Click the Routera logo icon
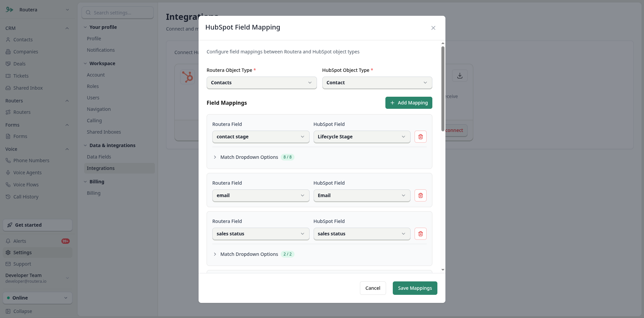 [x=9, y=10]
